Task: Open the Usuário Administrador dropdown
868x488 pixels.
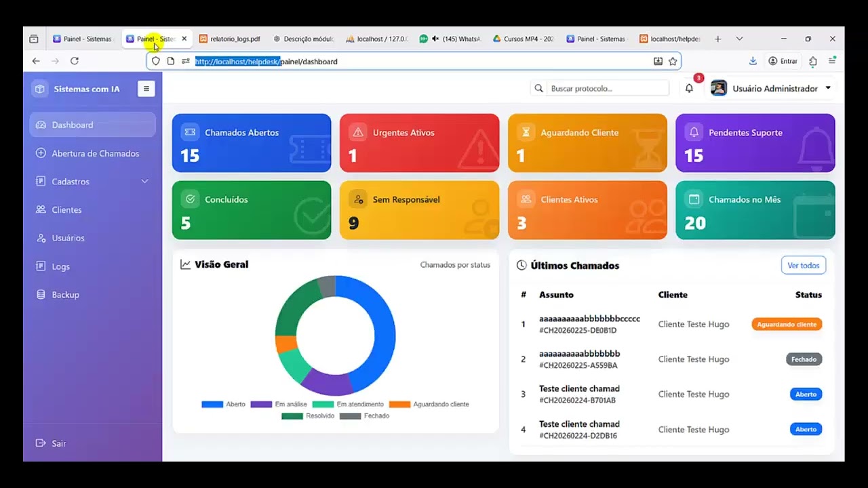Action: point(771,88)
